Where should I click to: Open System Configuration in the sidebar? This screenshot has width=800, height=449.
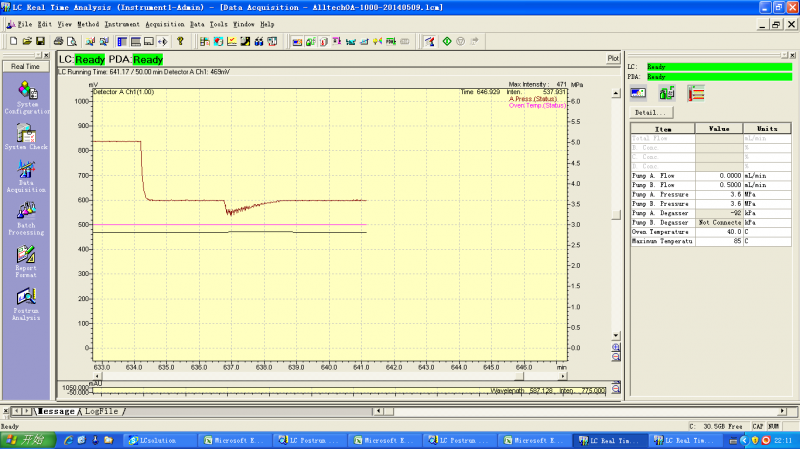pyautogui.click(x=28, y=92)
